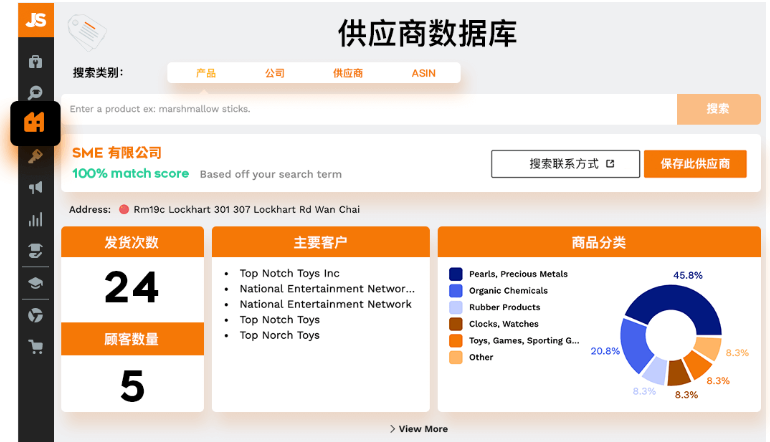
Task: Open the megaphone icon in sidebar
Action: tap(35, 188)
